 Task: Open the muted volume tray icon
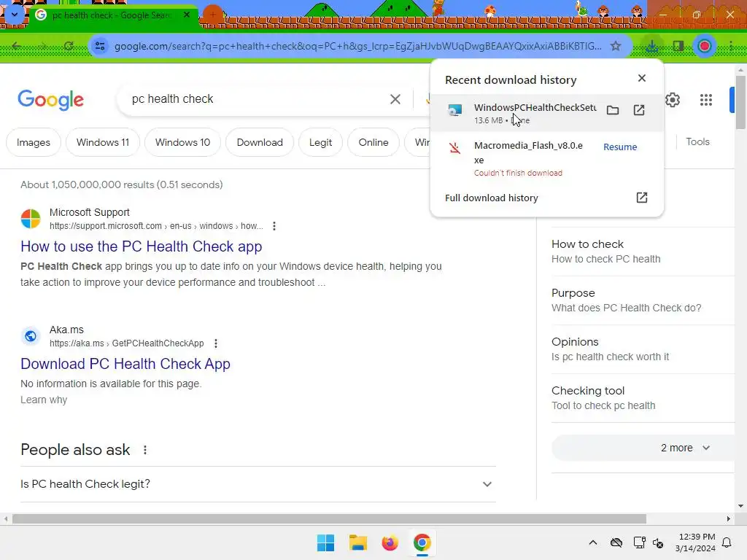[658, 542]
